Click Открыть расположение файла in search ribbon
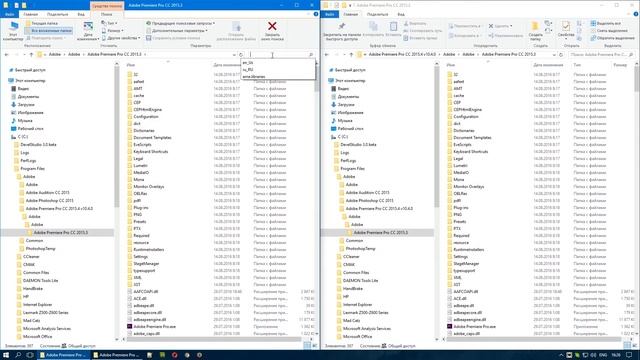This screenshot has height=360, width=640. pyautogui.click(x=236, y=31)
